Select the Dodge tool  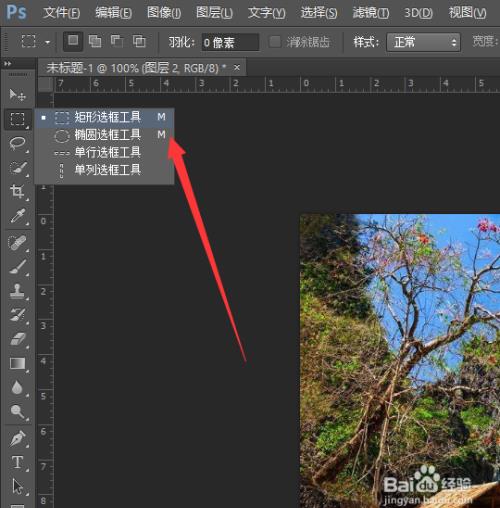pyautogui.click(x=17, y=412)
